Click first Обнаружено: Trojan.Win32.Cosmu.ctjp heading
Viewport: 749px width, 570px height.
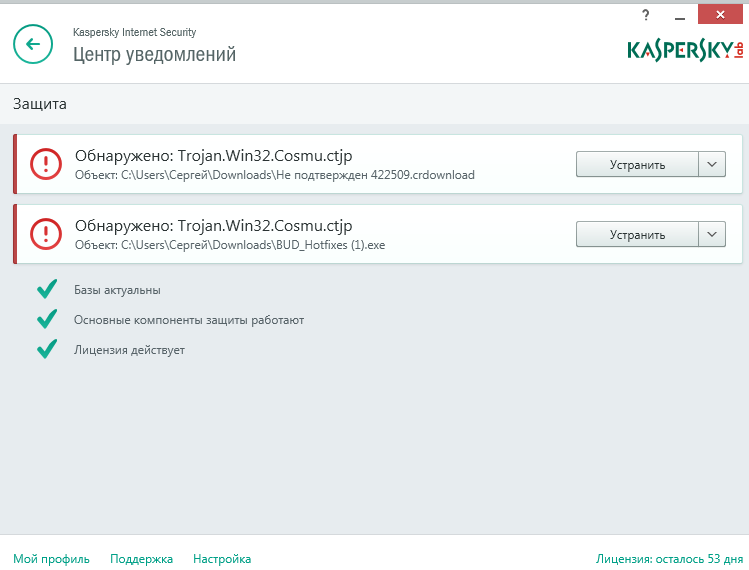[214, 156]
